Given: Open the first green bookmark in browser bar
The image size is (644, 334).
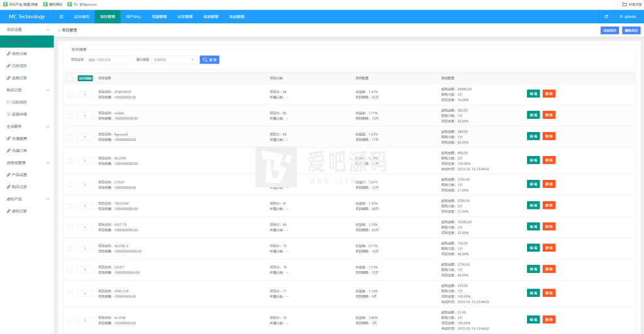Looking at the screenshot, I should (x=20, y=4).
